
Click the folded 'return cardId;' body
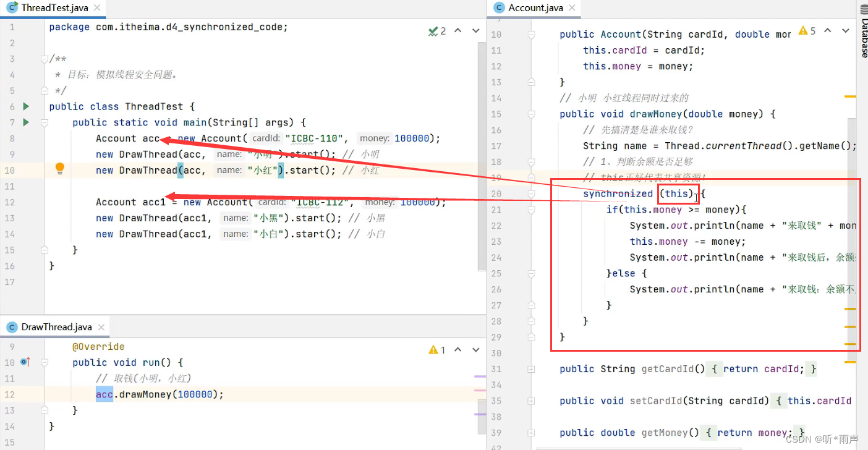(x=764, y=369)
